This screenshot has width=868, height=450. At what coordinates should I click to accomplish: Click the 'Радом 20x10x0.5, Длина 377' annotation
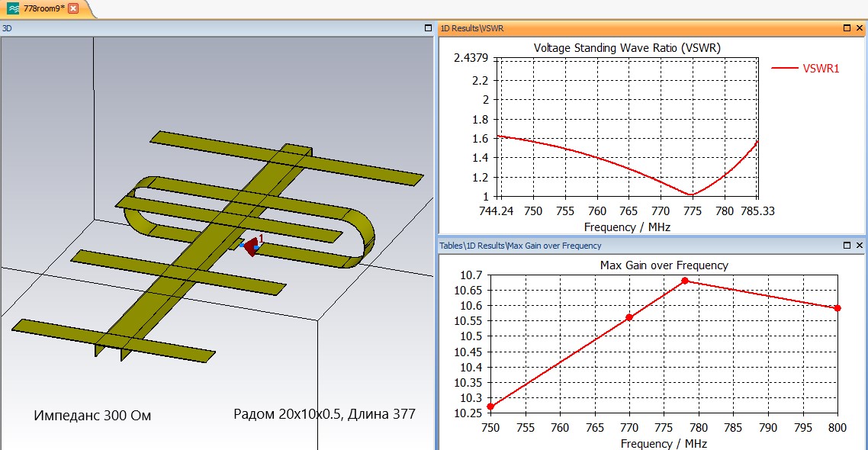[x=324, y=414]
